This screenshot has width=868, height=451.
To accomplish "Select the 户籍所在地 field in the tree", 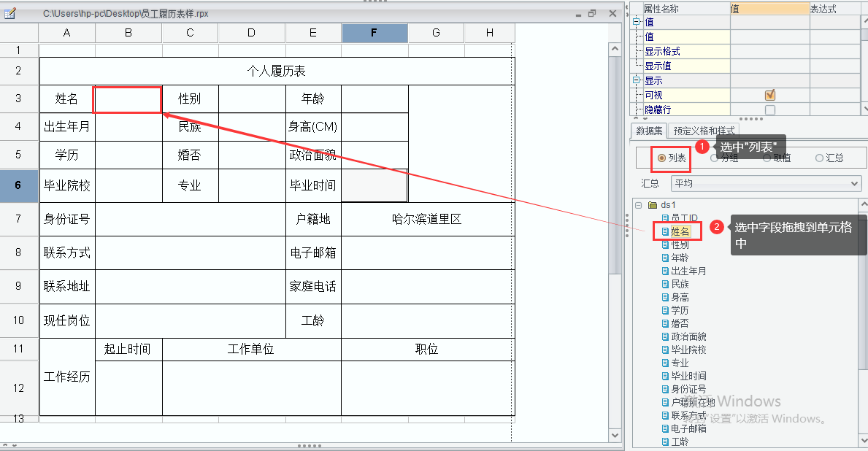I will tap(694, 402).
